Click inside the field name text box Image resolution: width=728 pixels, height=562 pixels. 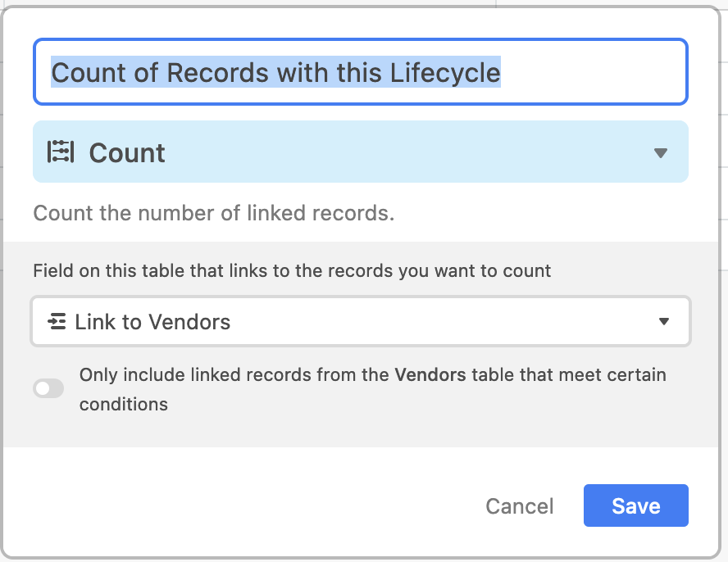[360, 72]
